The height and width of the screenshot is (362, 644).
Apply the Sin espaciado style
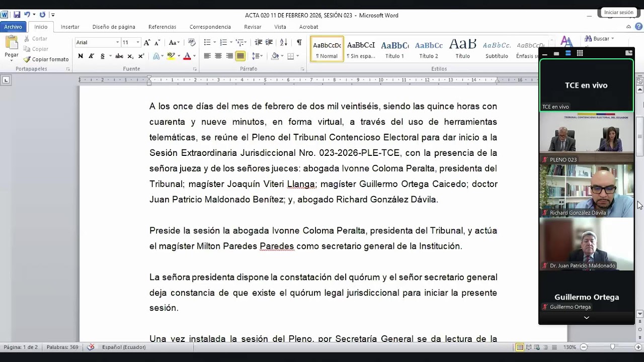tap(361, 49)
